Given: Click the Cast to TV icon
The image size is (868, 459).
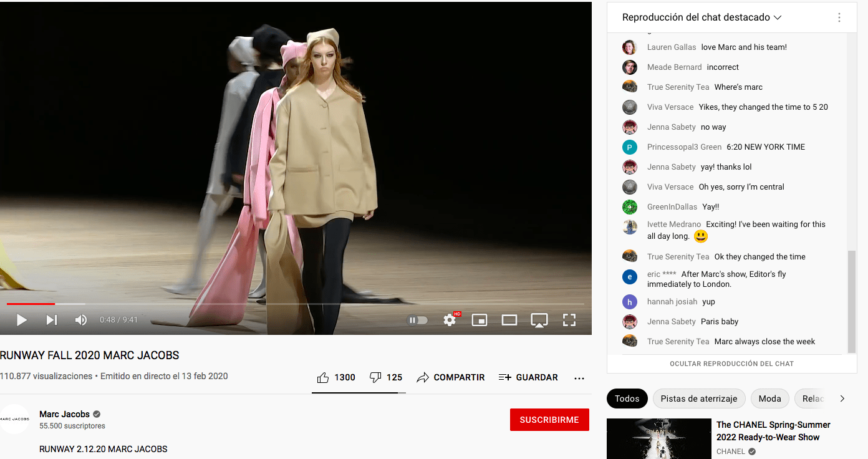Looking at the screenshot, I should click(539, 319).
